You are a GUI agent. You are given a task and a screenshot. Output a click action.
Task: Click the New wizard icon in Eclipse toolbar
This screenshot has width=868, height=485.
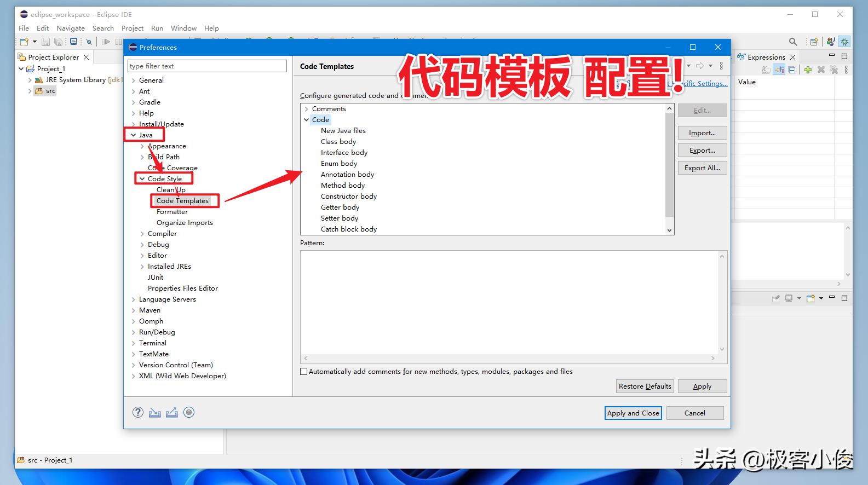[24, 42]
